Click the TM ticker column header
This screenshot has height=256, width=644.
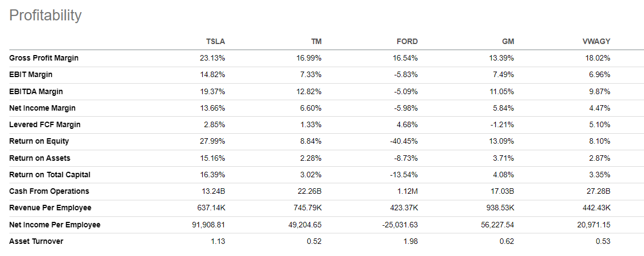point(316,41)
